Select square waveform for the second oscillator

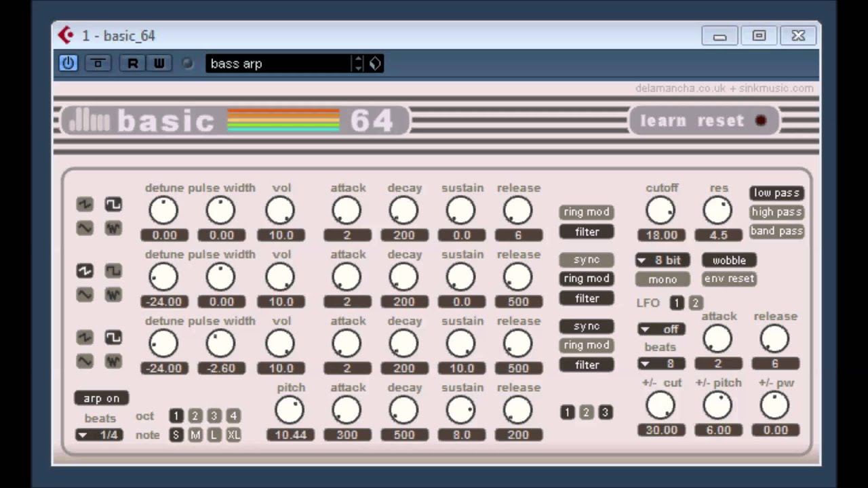click(113, 270)
